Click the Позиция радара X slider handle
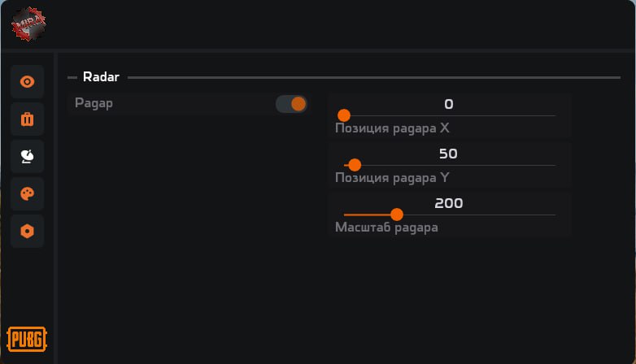Viewport: 636px width, 364px height. click(344, 115)
